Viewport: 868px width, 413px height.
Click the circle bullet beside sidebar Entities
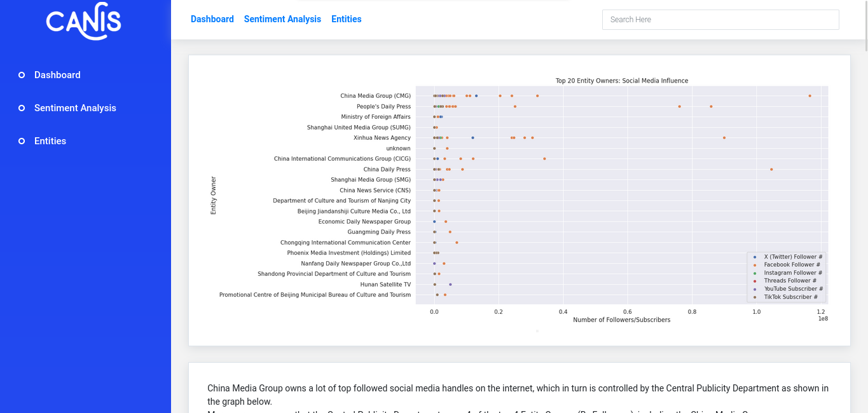[x=22, y=141]
